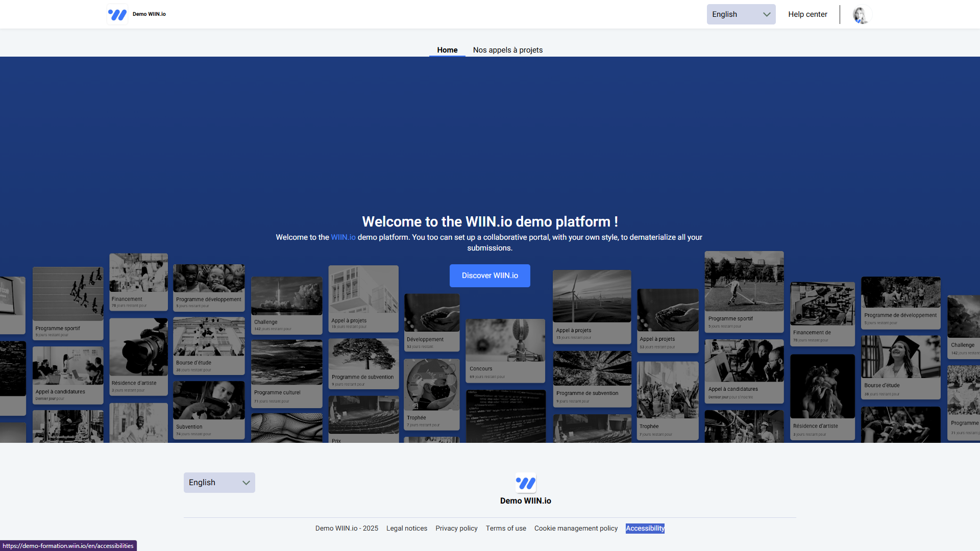This screenshot has width=980, height=551.
Task: Click the Subvention card with violinist
Action: pos(209,410)
